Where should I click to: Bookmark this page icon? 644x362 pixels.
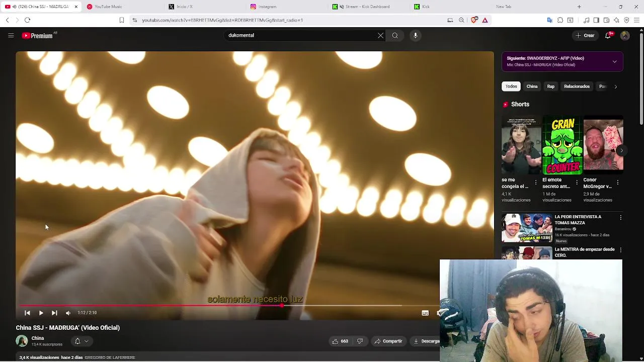(x=121, y=20)
